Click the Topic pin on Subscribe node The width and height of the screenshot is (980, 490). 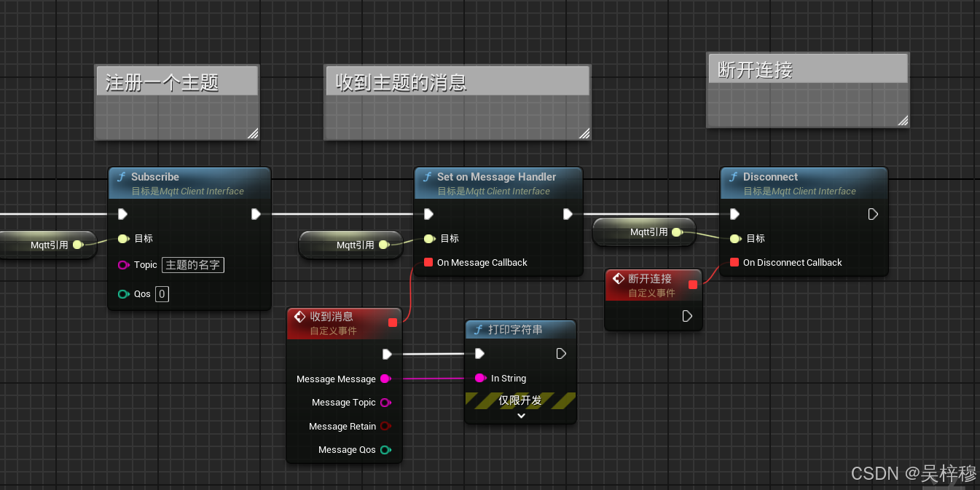click(x=123, y=265)
